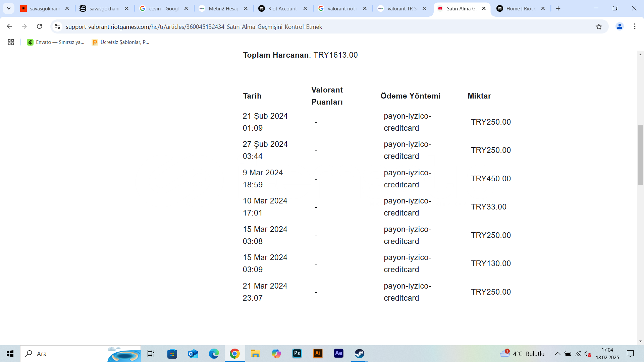Go back using the browser back arrow

pyautogui.click(x=9, y=26)
